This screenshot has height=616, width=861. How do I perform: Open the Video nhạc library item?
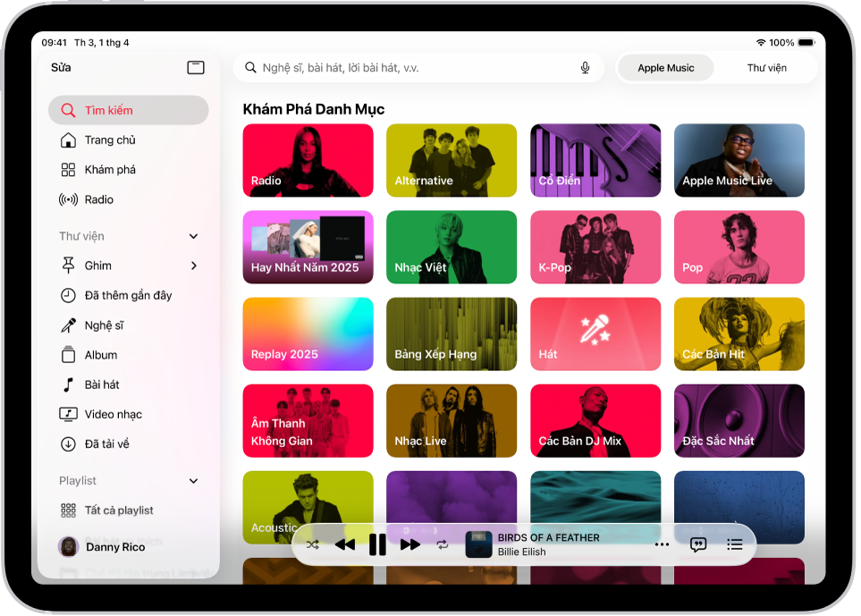pyautogui.click(x=129, y=414)
